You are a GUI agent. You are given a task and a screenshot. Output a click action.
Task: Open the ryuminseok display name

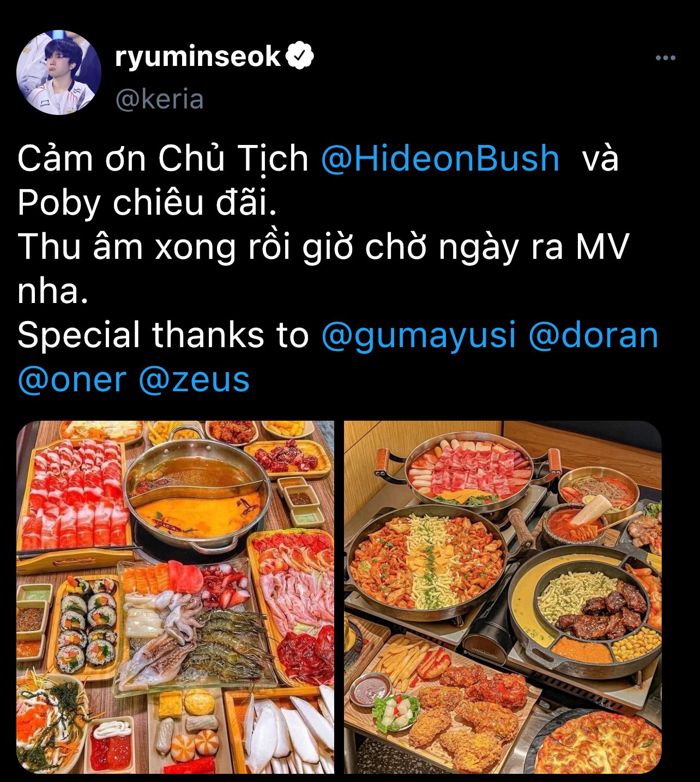point(198,57)
